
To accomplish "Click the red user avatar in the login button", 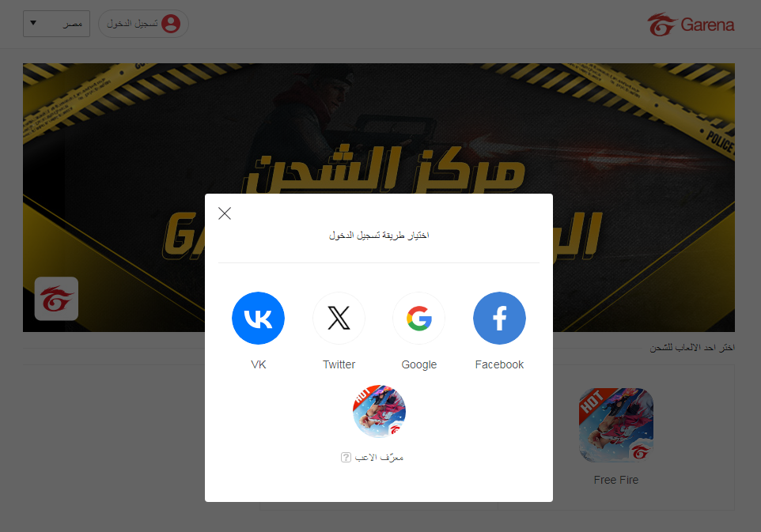I will click(171, 24).
